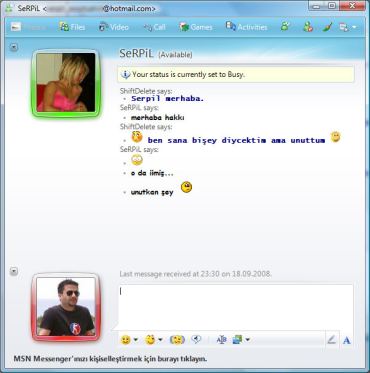Image resolution: width=370 pixels, height=373 pixels.
Task: Change the text font with the A icon
Action: pos(347,340)
